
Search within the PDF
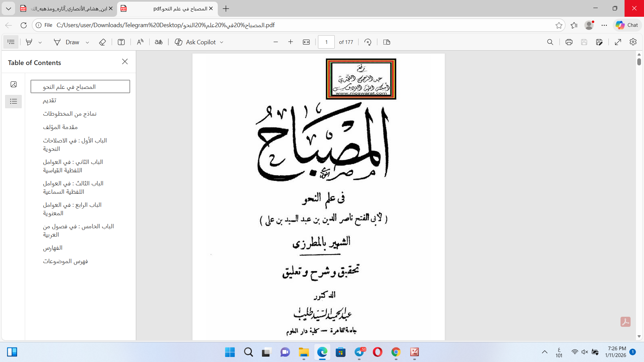[550, 42]
